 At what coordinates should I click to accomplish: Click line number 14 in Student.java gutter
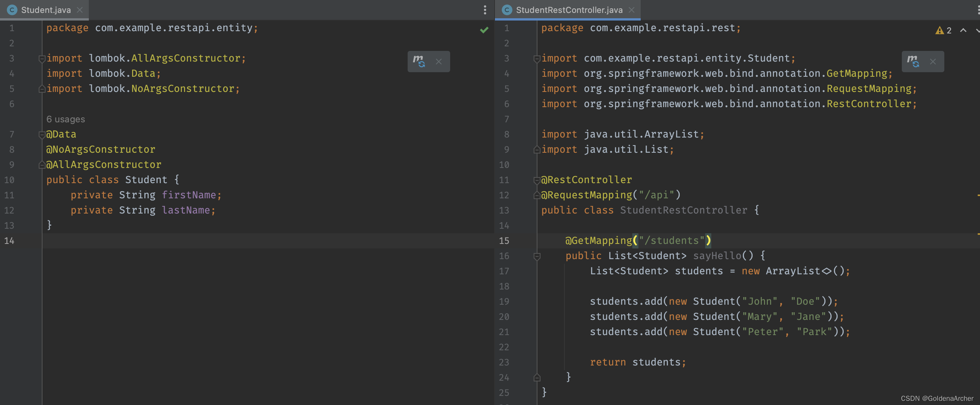[x=9, y=240]
